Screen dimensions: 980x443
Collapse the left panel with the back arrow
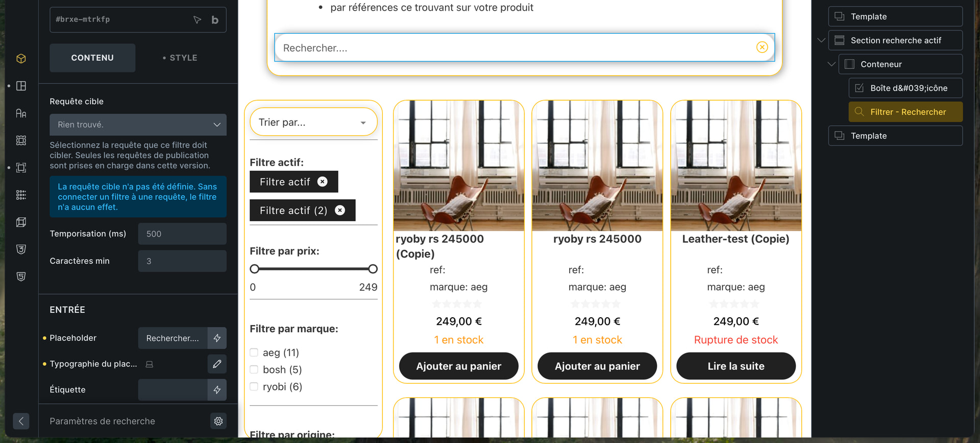pos(21,421)
